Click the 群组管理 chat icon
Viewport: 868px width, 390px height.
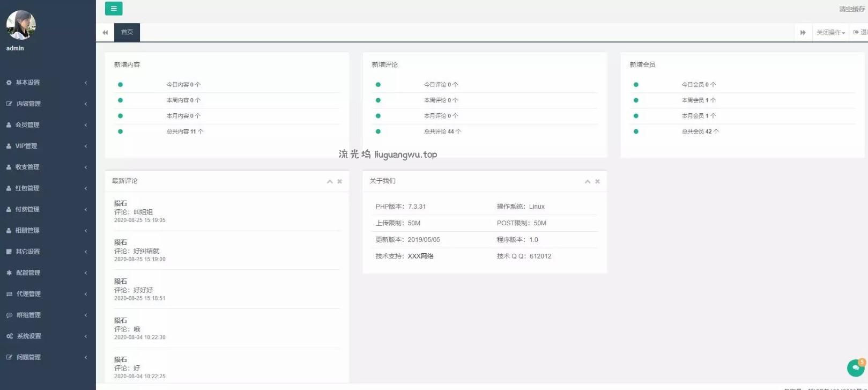(9, 315)
